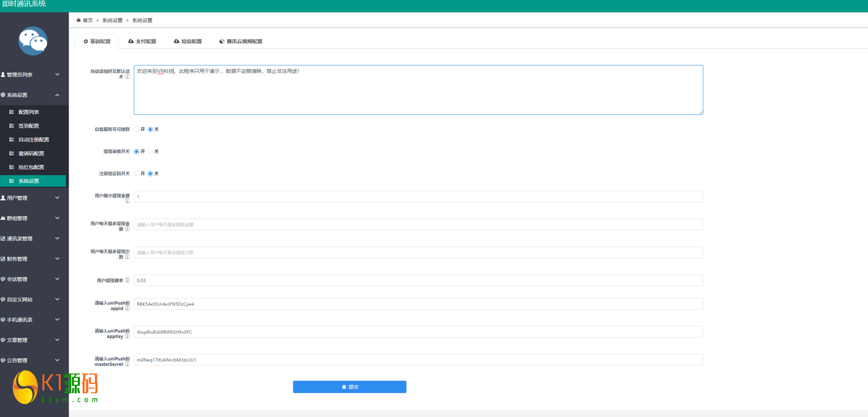
Task: Expand the 财务管理 chevron
Action: [57, 259]
